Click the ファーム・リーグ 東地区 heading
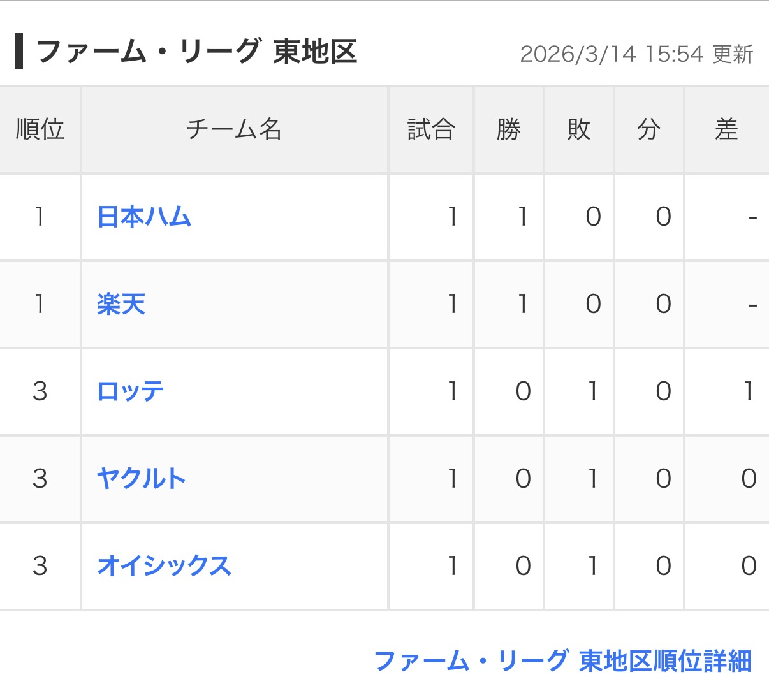Viewport: 769px width, 700px height. point(196,52)
